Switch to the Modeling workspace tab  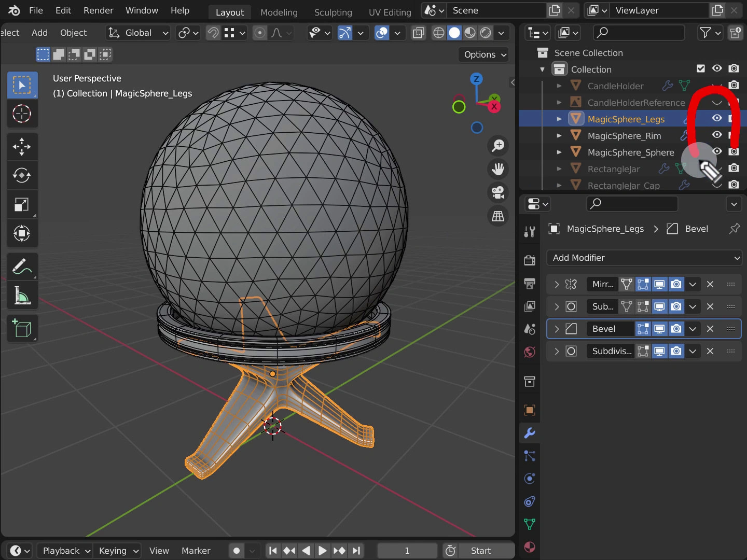click(279, 12)
